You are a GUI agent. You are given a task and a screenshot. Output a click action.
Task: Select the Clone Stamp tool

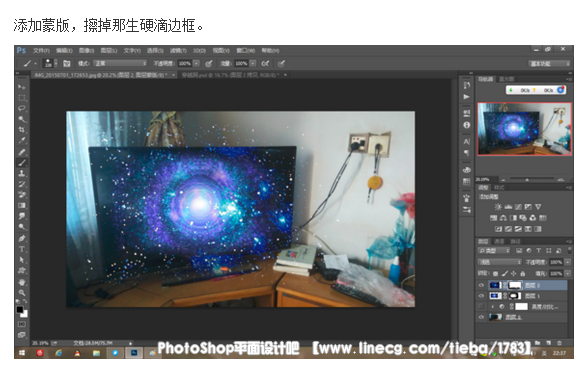(22, 173)
